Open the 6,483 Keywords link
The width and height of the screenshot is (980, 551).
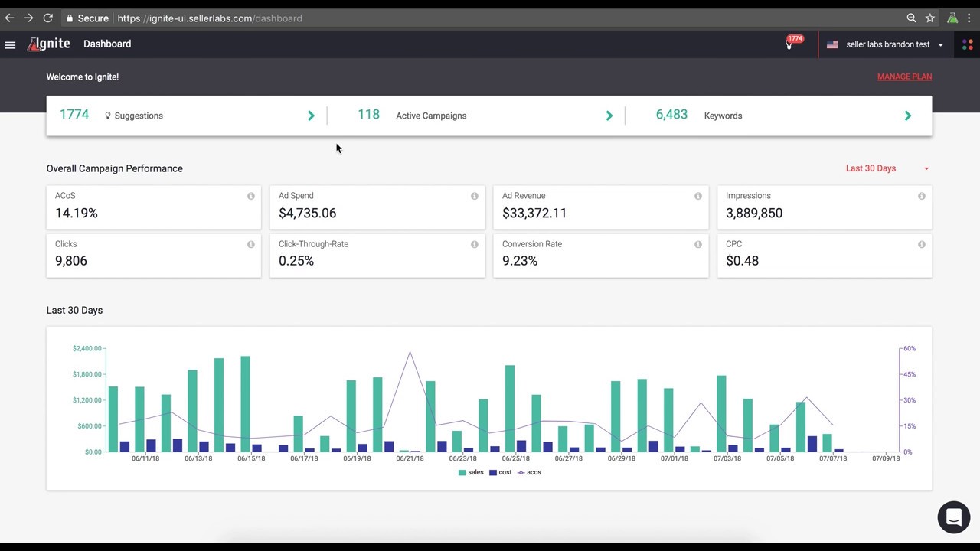(x=699, y=116)
